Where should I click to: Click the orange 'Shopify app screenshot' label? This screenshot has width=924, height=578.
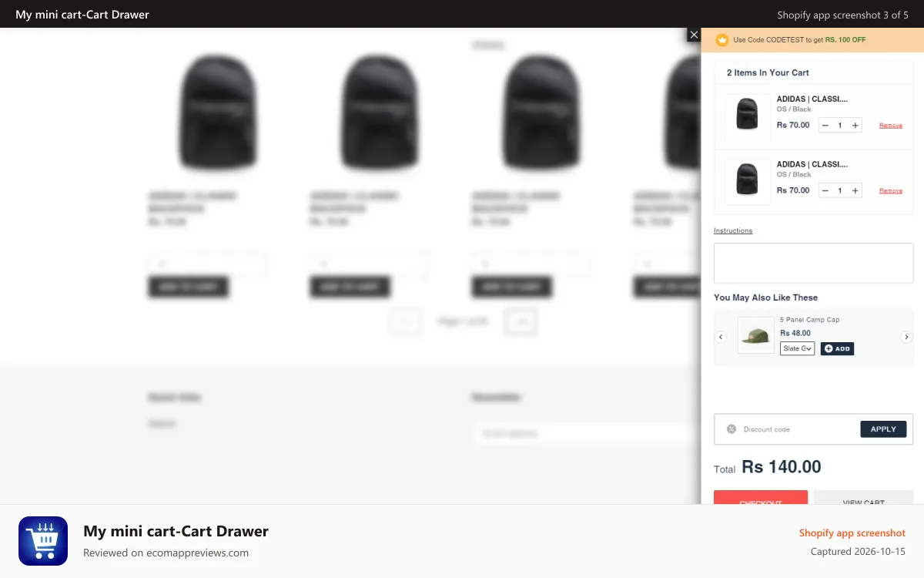click(x=852, y=533)
